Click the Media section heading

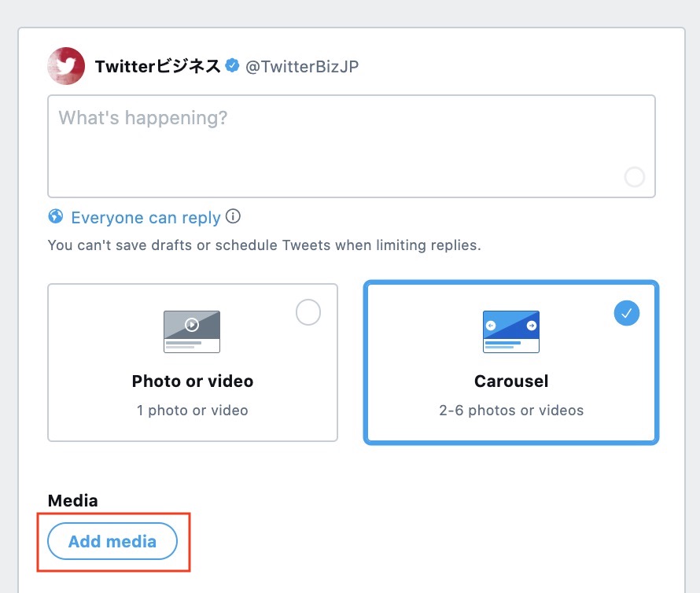coord(73,500)
